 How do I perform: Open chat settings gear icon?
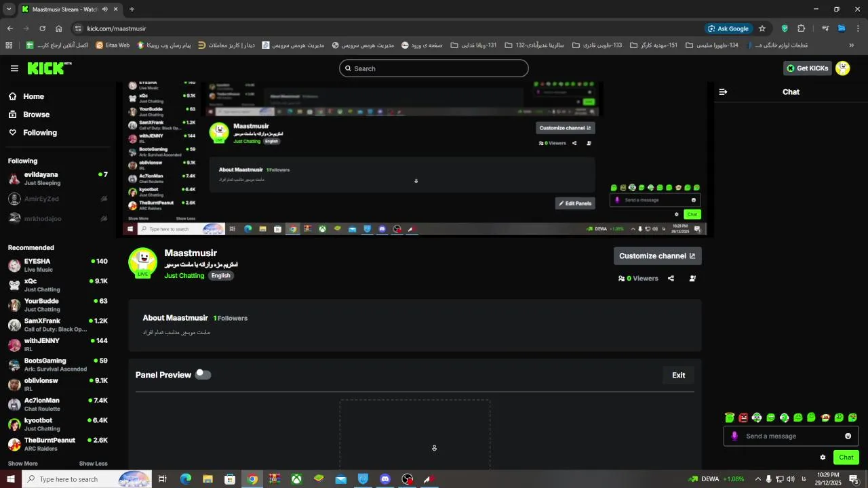(x=823, y=457)
